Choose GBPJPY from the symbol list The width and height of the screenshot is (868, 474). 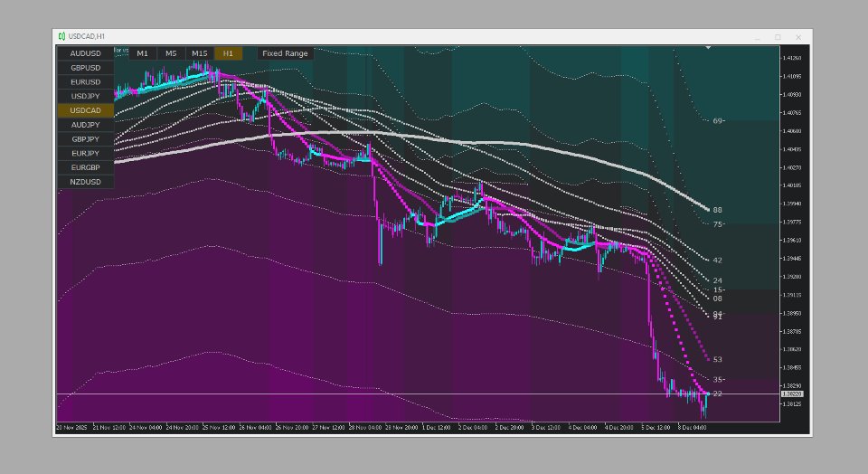click(86, 139)
